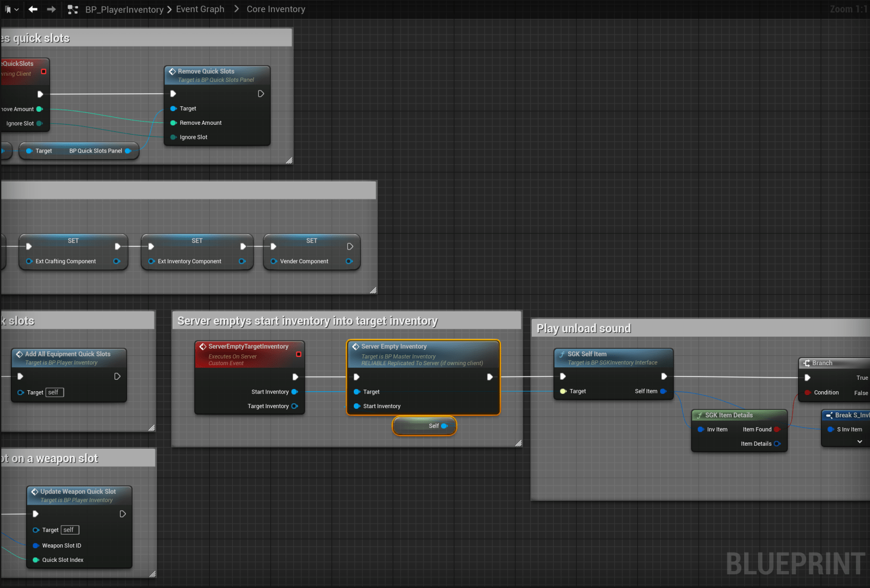Grab the resize handle of Server emptys comment
This screenshot has height=588, width=870.
(518, 444)
